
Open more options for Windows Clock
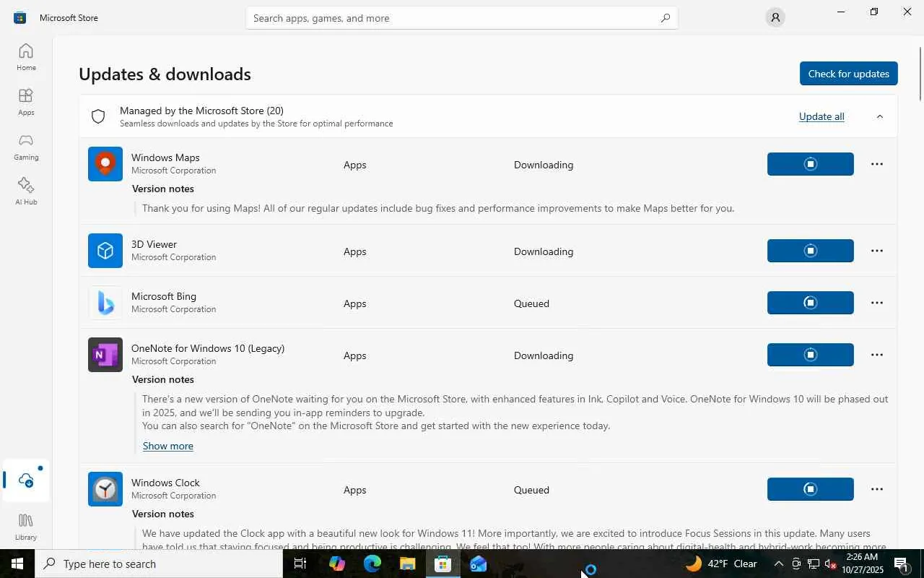click(x=877, y=489)
